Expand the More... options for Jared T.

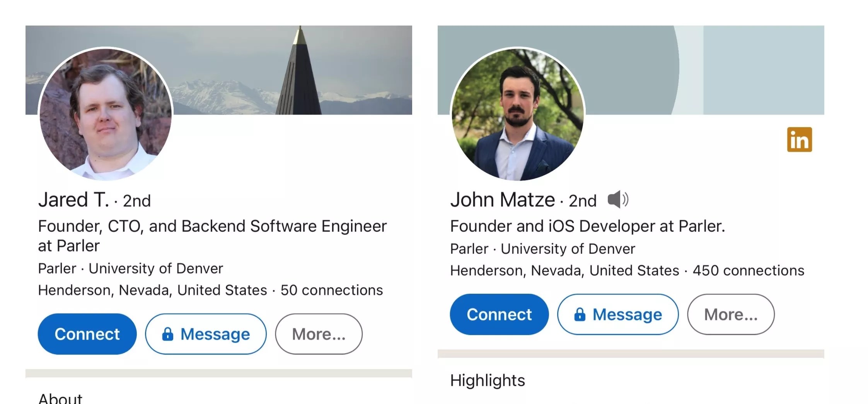319,334
